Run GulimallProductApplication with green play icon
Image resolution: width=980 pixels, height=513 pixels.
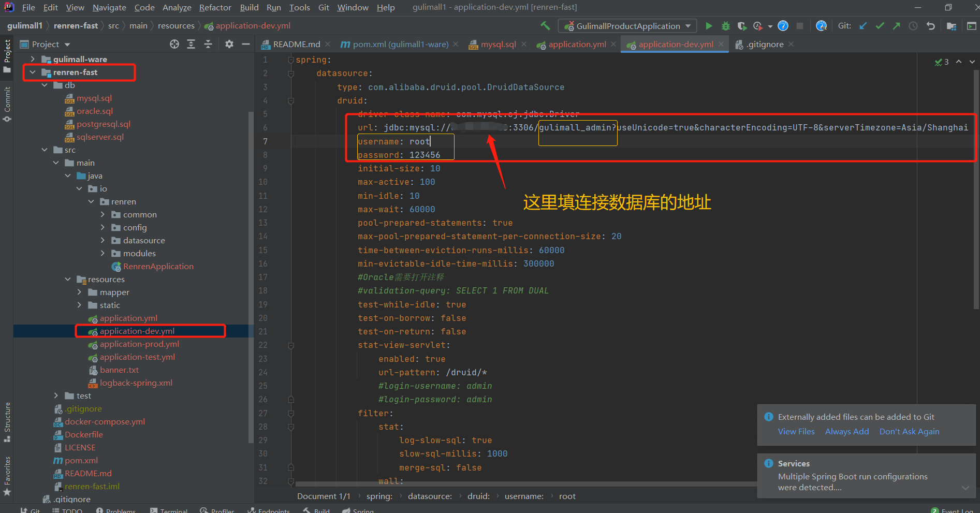[x=709, y=26]
